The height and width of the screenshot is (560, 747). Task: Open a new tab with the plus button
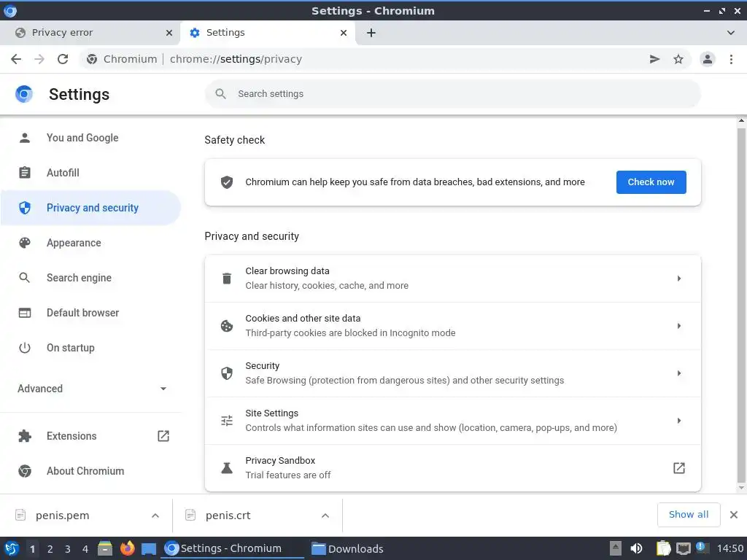click(371, 33)
